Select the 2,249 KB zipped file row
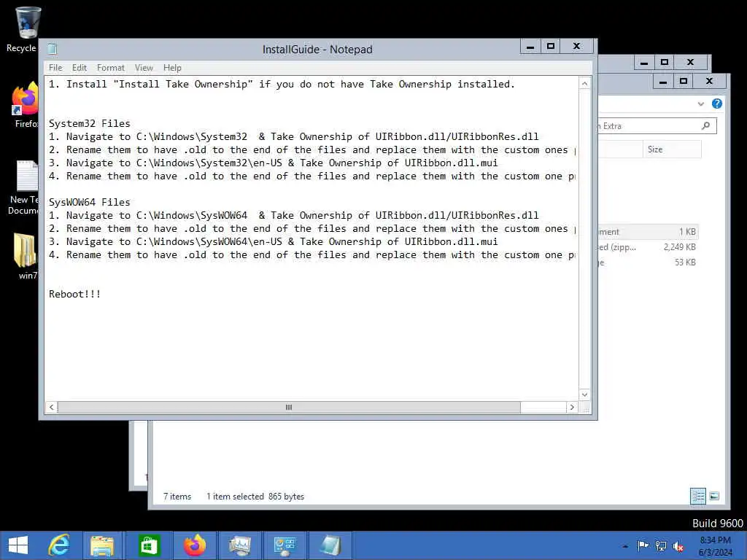Screen dimensions: 747x560 pyautogui.click(x=648, y=247)
